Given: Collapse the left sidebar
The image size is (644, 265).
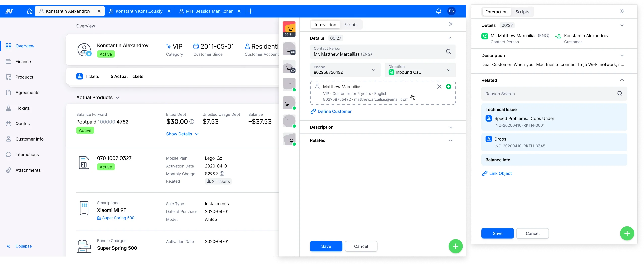Looking at the screenshot, I should [19, 246].
